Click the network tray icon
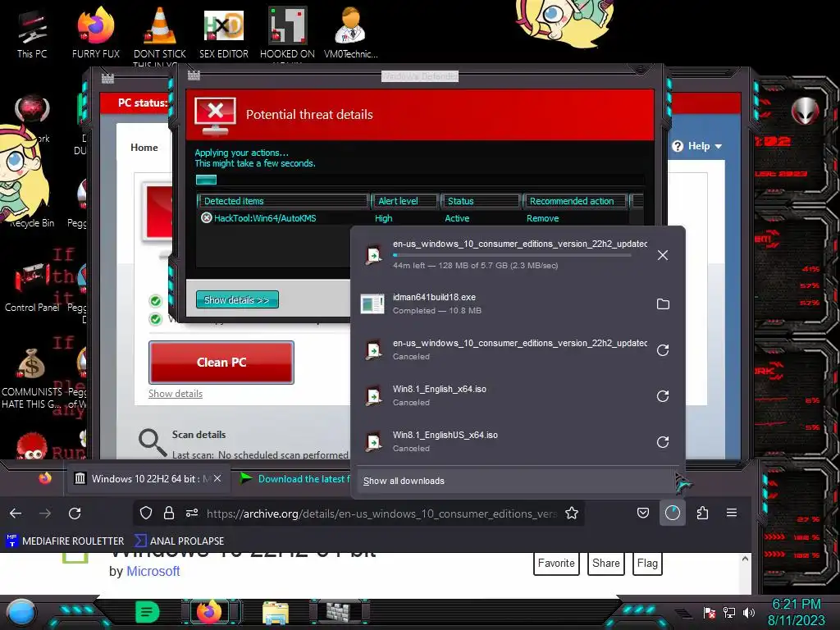The height and width of the screenshot is (630, 840). [x=729, y=612]
